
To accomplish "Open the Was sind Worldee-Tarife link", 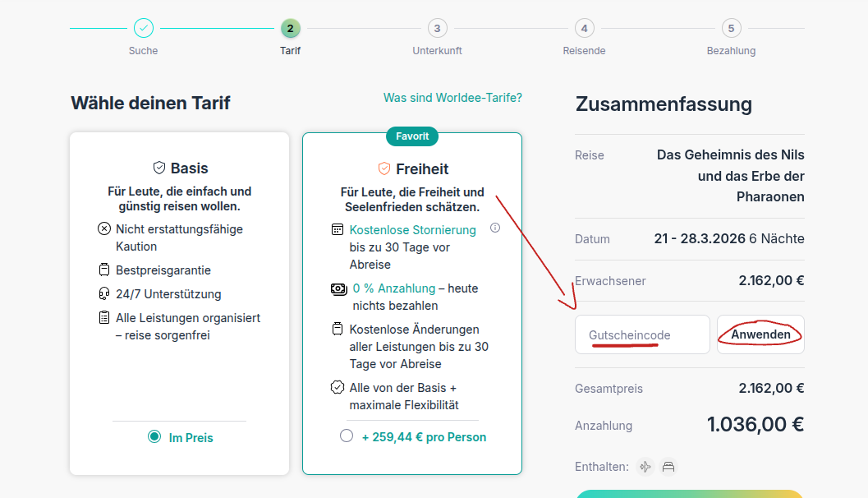I will 452,97.
